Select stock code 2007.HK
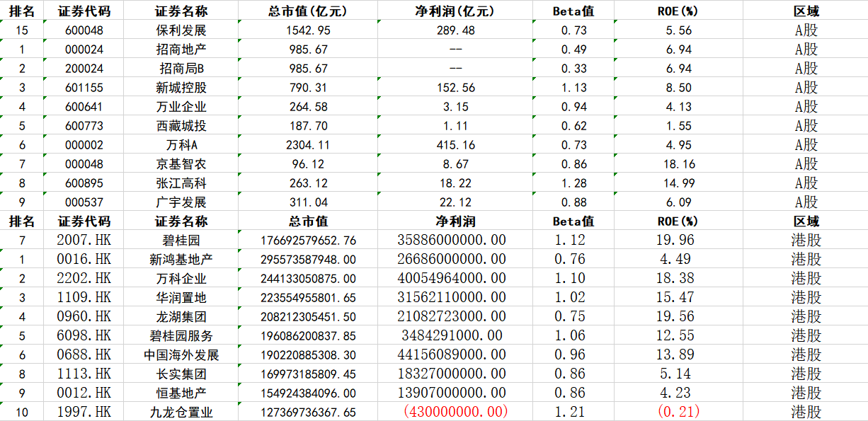The width and height of the screenshot is (868, 421). tap(84, 241)
